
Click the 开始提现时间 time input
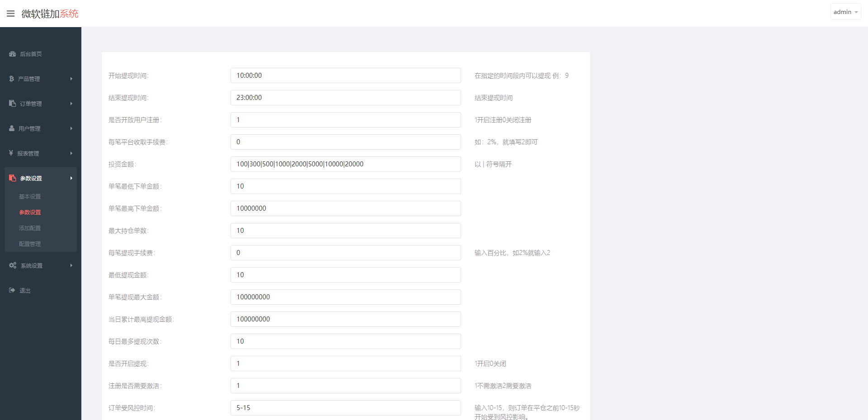pos(345,76)
